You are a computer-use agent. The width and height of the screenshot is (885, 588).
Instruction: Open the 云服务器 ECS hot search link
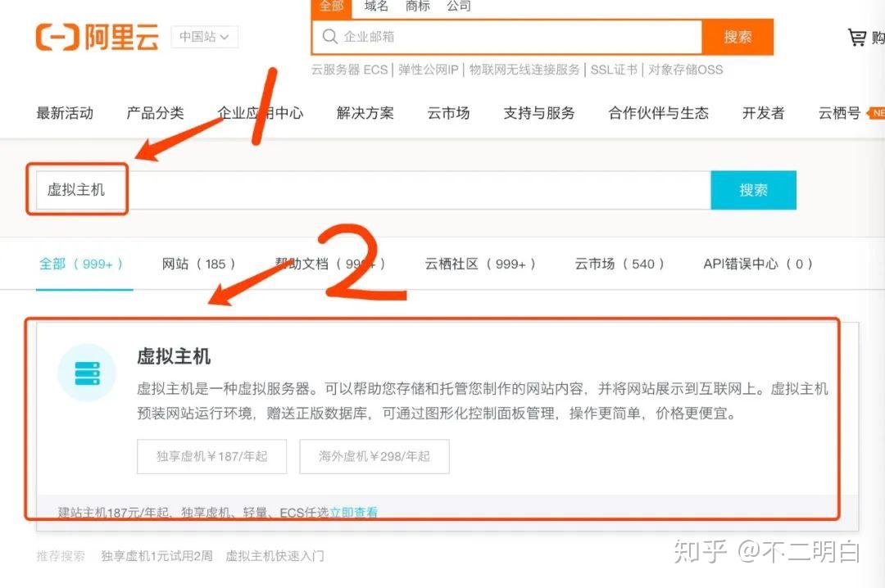(349, 70)
